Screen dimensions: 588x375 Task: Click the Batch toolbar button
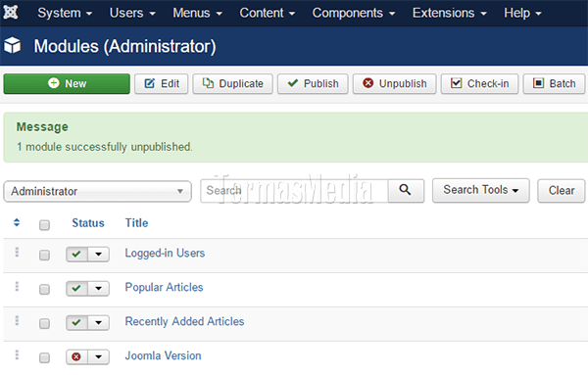(x=555, y=83)
